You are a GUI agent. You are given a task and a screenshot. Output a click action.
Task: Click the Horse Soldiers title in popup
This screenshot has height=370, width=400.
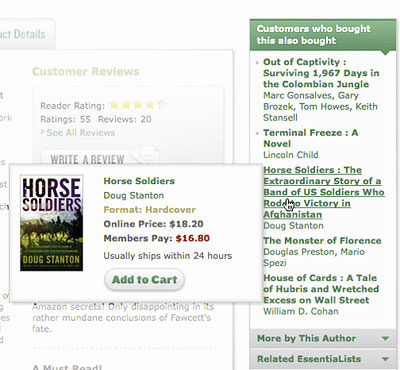click(139, 181)
